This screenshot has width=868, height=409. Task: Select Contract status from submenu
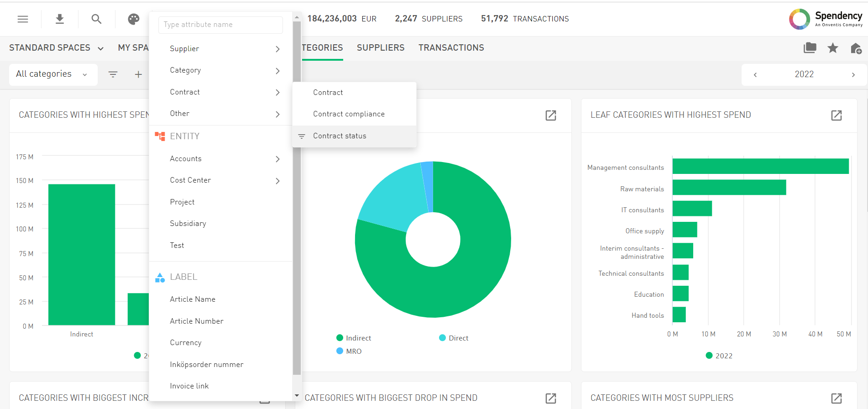tap(340, 136)
